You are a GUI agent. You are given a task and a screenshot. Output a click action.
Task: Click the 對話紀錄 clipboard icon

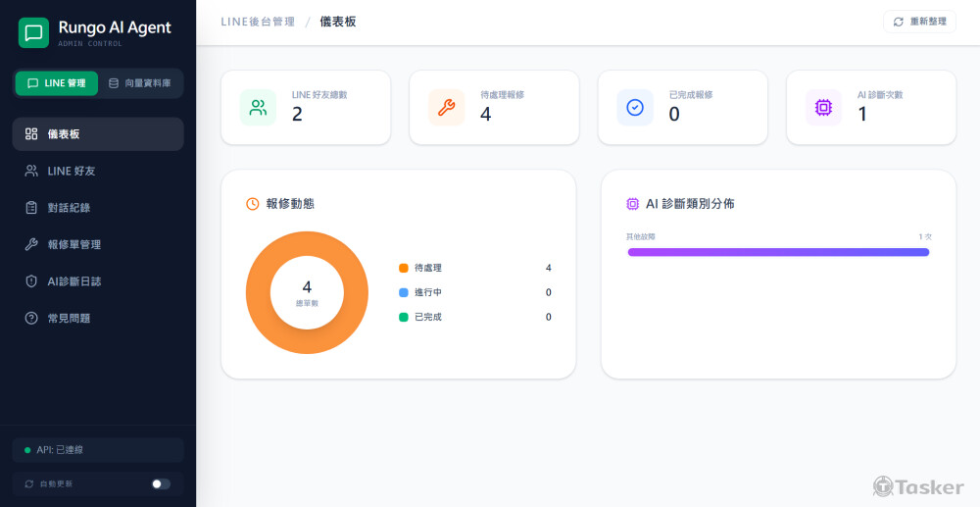pyautogui.click(x=31, y=208)
